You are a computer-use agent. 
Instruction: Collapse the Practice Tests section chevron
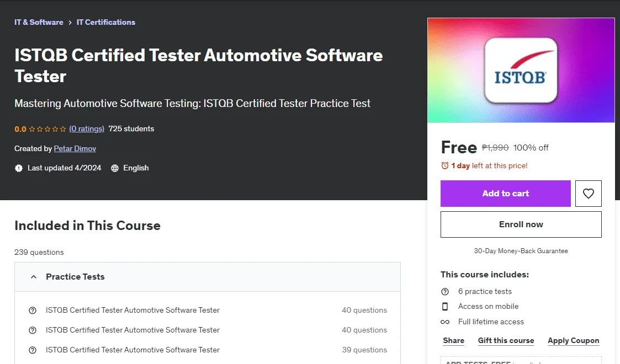click(x=34, y=277)
